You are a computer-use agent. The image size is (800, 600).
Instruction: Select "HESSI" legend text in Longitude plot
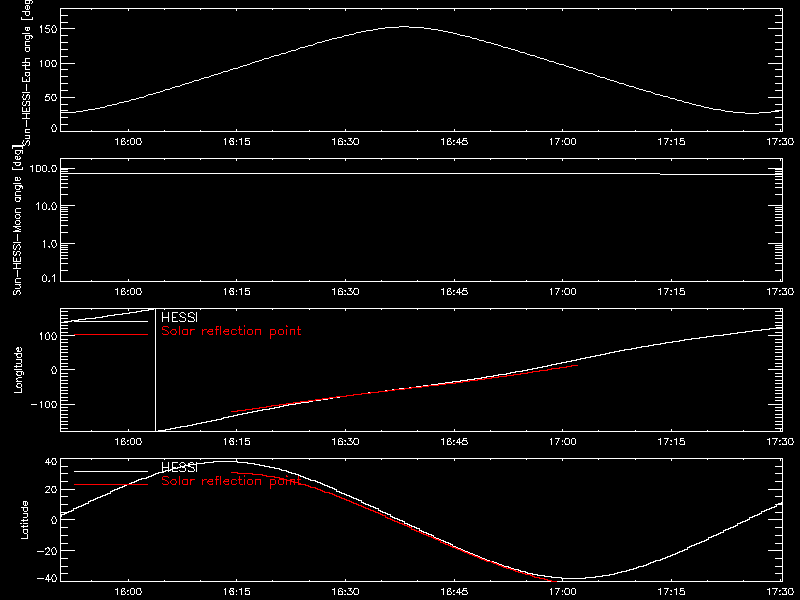[x=179, y=317]
